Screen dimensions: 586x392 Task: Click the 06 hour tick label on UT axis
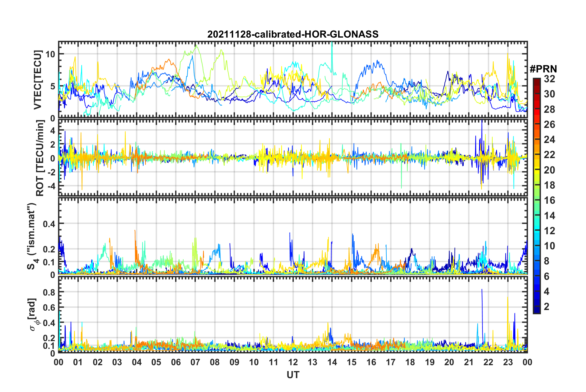pos(176,362)
